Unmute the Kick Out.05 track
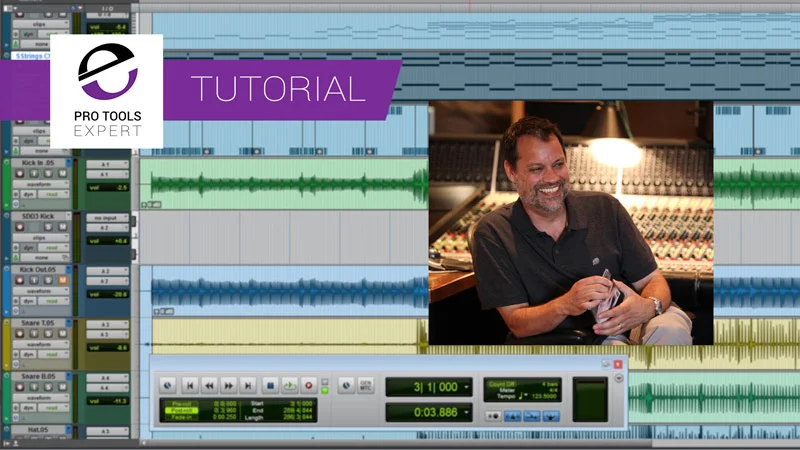Screen dimensions: 800x450 (62, 280)
